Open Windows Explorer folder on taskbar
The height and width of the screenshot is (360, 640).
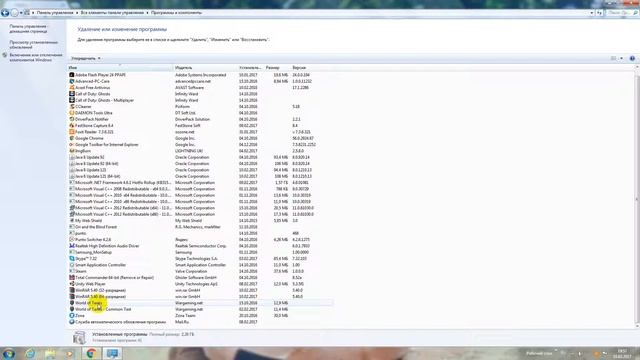pyautogui.click(x=50, y=353)
